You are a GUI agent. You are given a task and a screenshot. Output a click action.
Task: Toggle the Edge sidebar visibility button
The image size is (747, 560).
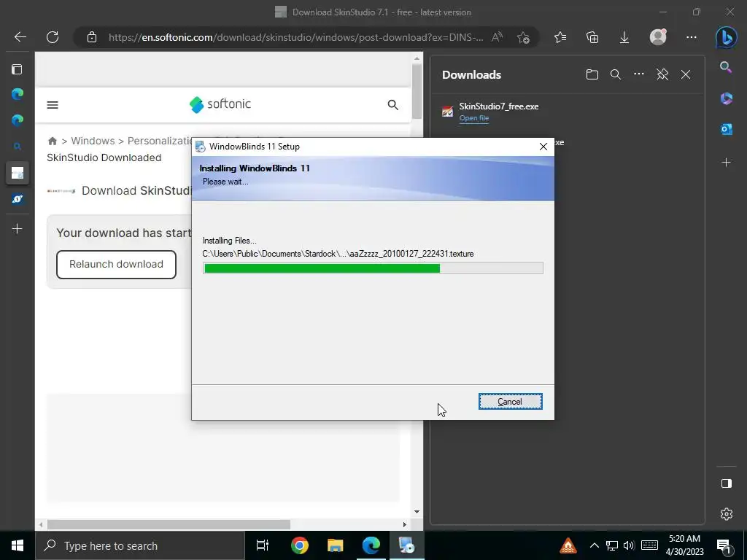(x=726, y=484)
